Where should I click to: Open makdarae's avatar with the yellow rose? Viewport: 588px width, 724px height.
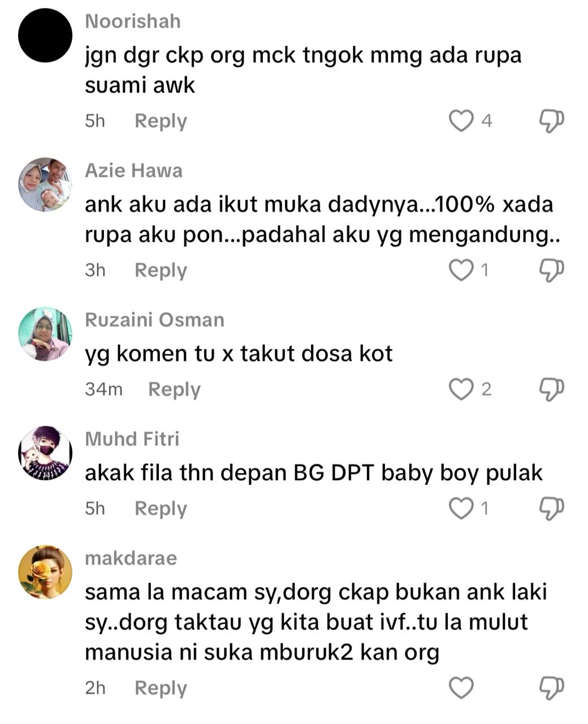point(45,572)
